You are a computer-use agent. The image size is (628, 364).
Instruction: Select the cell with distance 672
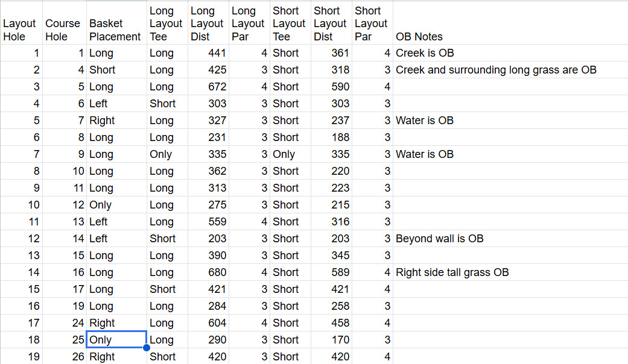coord(208,86)
